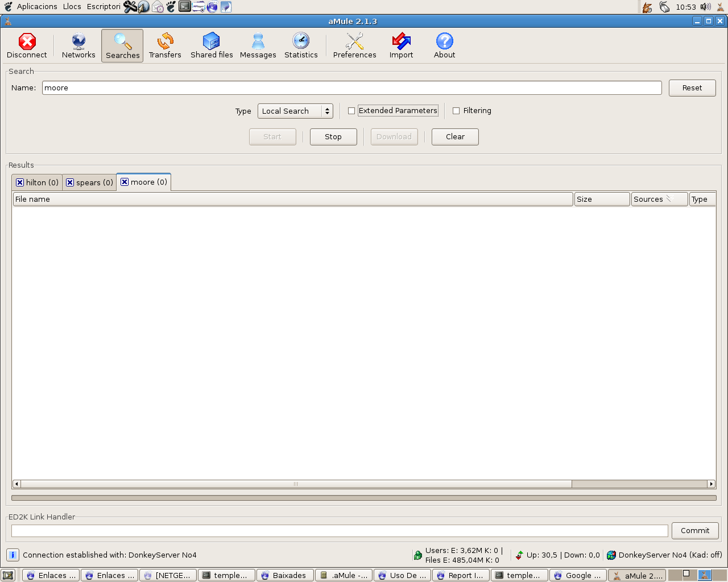Open the Networks view
The width and height of the screenshot is (728, 582).
click(x=78, y=45)
